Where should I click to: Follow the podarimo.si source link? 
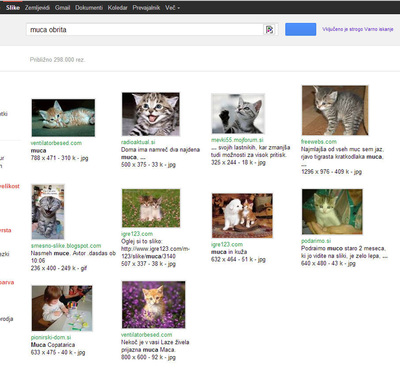point(316,241)
